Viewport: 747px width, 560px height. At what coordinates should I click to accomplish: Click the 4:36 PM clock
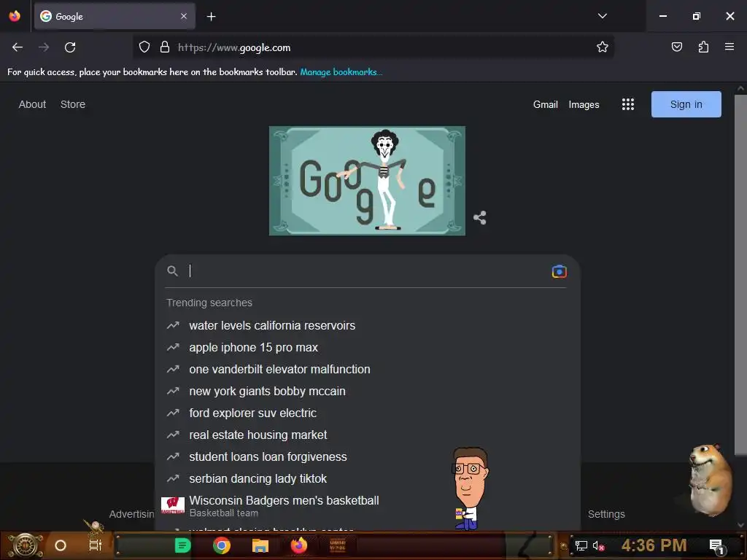[x=654, y=545]
